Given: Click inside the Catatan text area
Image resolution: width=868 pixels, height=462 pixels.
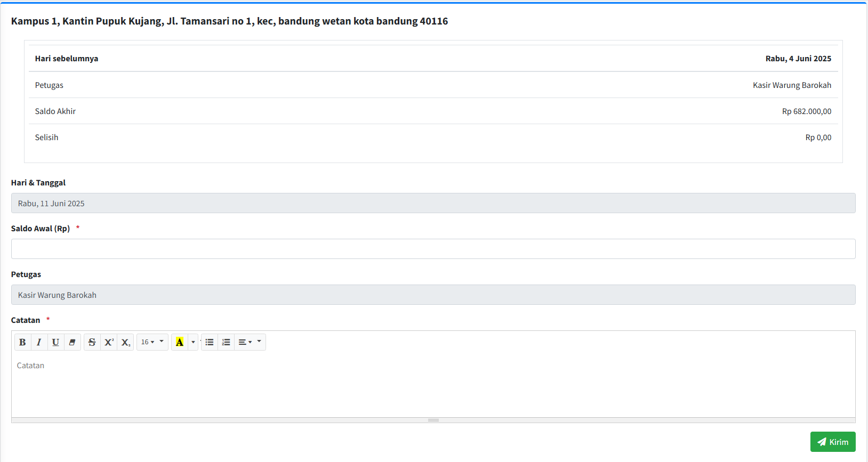Looking at the screenshot, I should [x=433, y=386].
